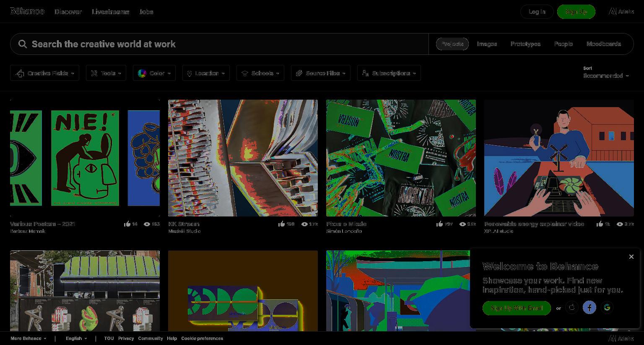The width and height of the screenshot is (644, 345).
Task: Click the Creative Fields cursor icon
Action: click(20, 73)
